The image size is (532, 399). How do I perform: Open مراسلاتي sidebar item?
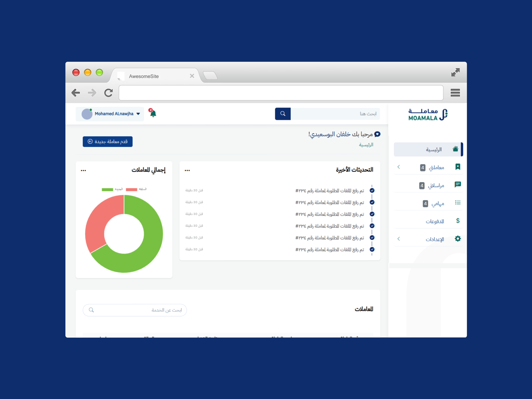click(x=428, y=185)
